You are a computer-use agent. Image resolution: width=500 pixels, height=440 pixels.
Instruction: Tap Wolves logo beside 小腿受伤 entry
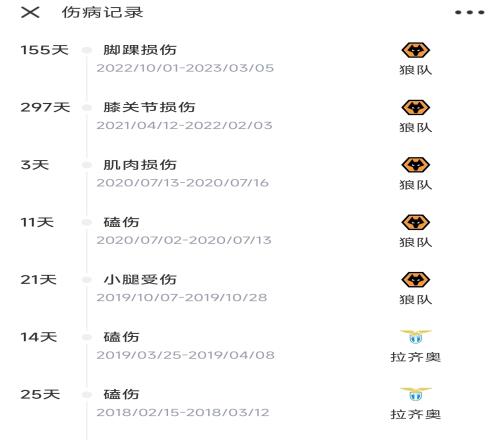(x=415, y=280)
